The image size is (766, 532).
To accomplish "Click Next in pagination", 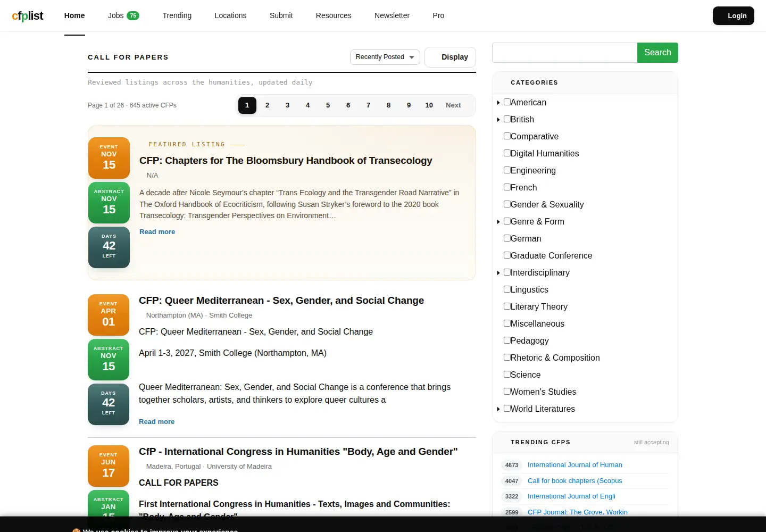I will click(453, 105).
